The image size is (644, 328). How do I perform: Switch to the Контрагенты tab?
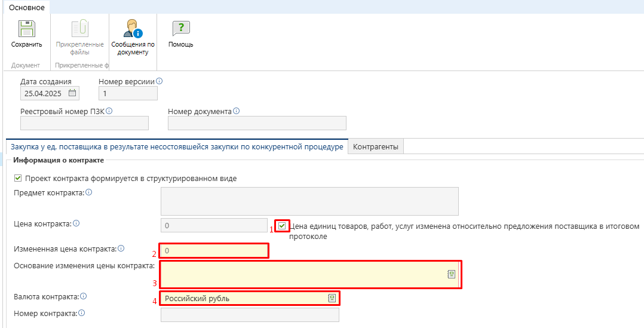376,146
